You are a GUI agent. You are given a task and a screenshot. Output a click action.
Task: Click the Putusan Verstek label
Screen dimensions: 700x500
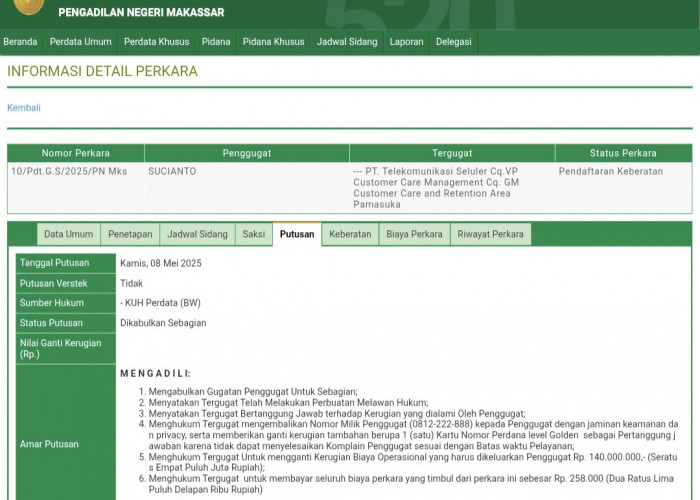coord(66,283)
